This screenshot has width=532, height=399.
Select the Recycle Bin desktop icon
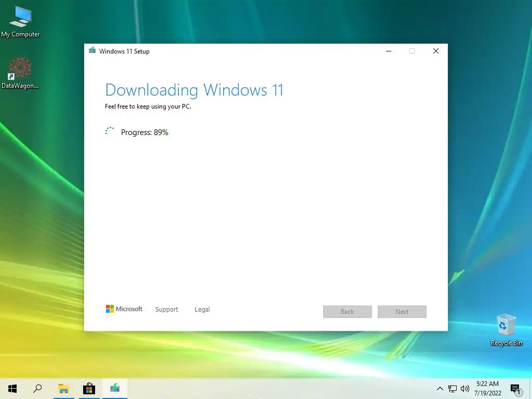506,330
